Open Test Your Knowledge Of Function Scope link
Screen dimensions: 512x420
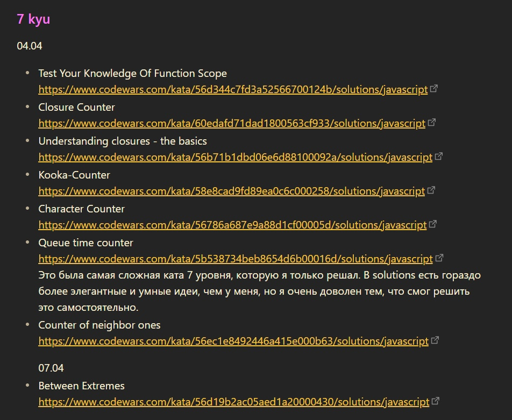tap(233, 89)
